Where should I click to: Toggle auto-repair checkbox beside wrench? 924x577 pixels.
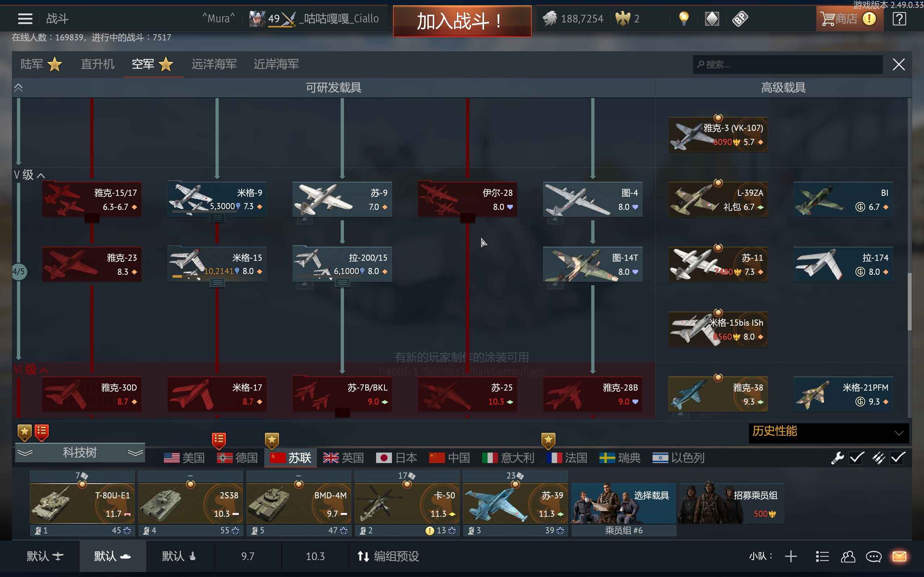857,458
